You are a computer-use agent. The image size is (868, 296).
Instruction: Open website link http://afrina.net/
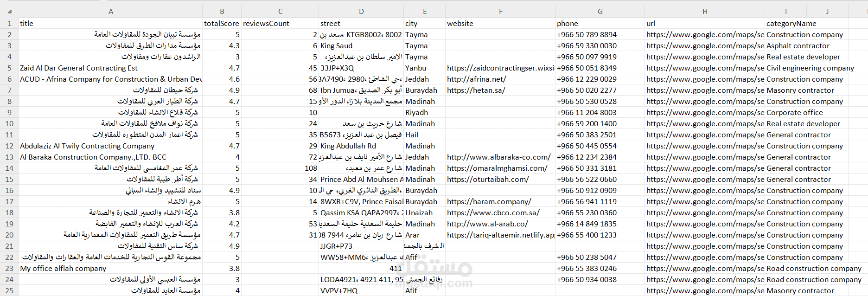[477, 79]
